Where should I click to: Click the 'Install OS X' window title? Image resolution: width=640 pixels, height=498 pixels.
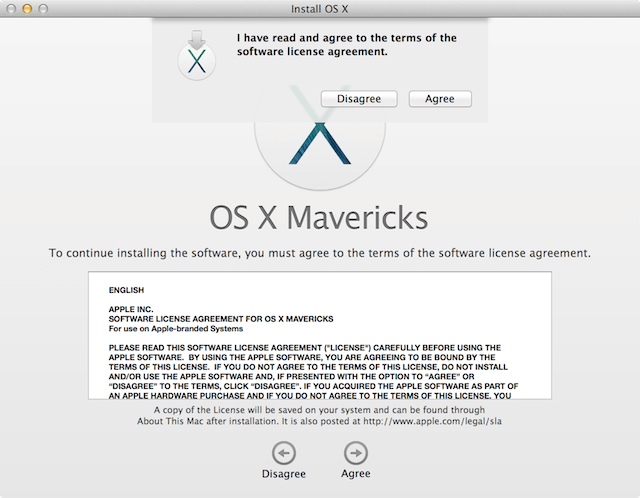(320, 9)
